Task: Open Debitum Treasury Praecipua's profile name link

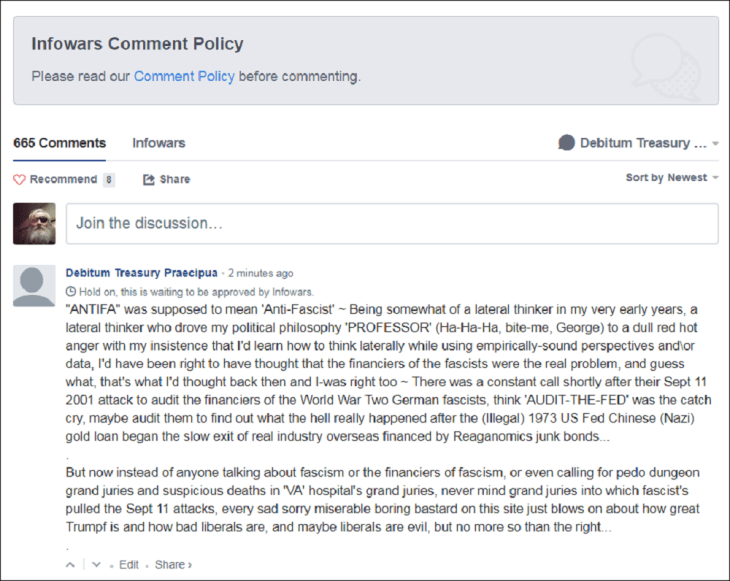Action: pyautogui.click(x=143, y=273)
